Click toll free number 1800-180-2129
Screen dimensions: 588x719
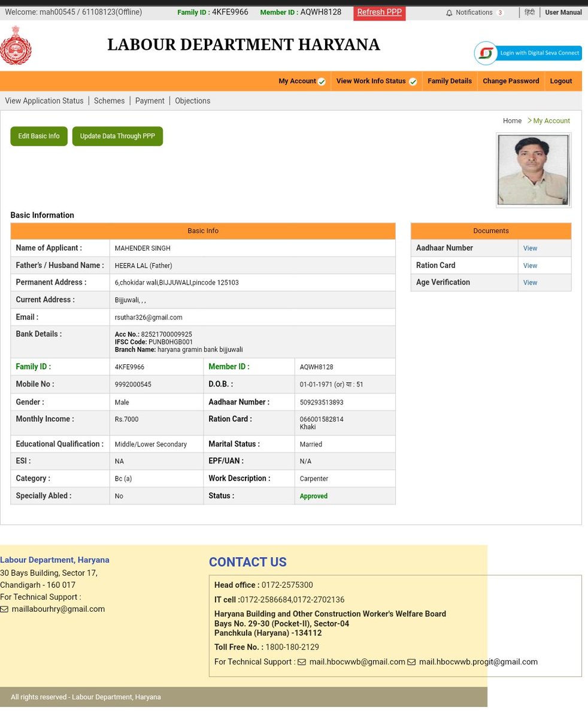click(x=292, y=647)
